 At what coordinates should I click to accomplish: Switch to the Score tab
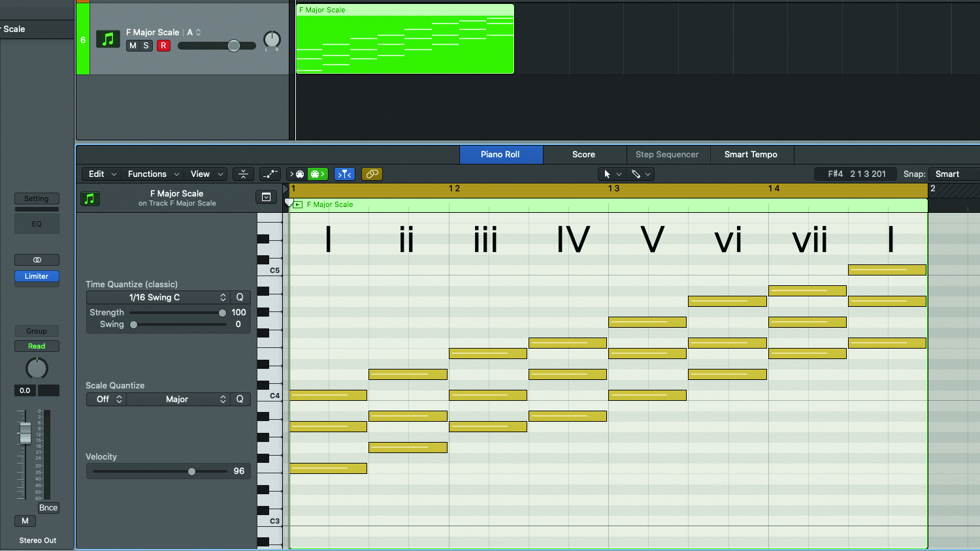[x=583, y=154]
